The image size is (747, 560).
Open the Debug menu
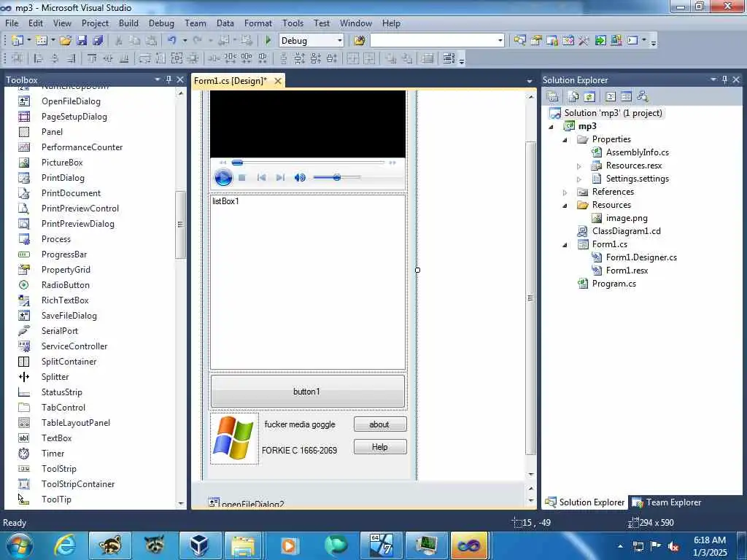click(x=161, y=23)
